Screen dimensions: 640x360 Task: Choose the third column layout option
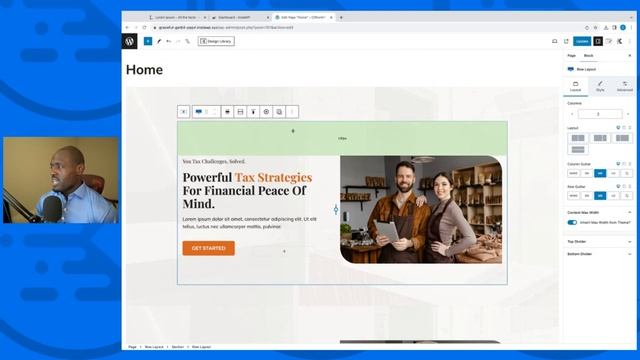coord(622,138)
